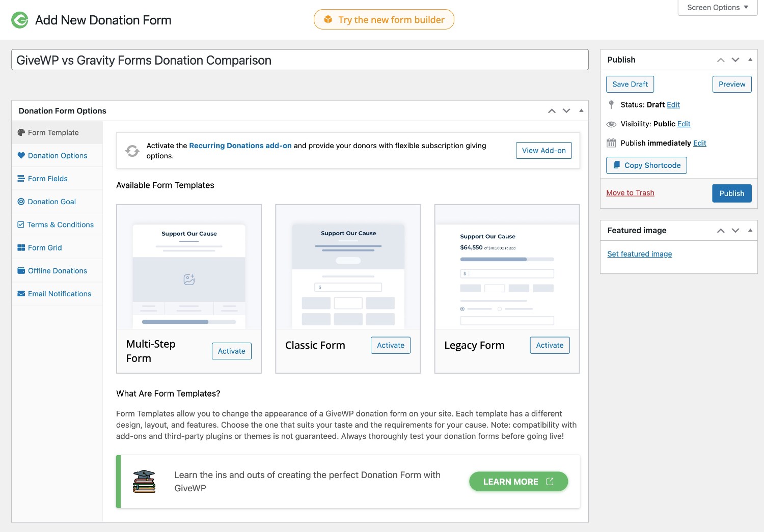Click the box icon in new form builder button
764x532 pixels.
click(329, 19)
